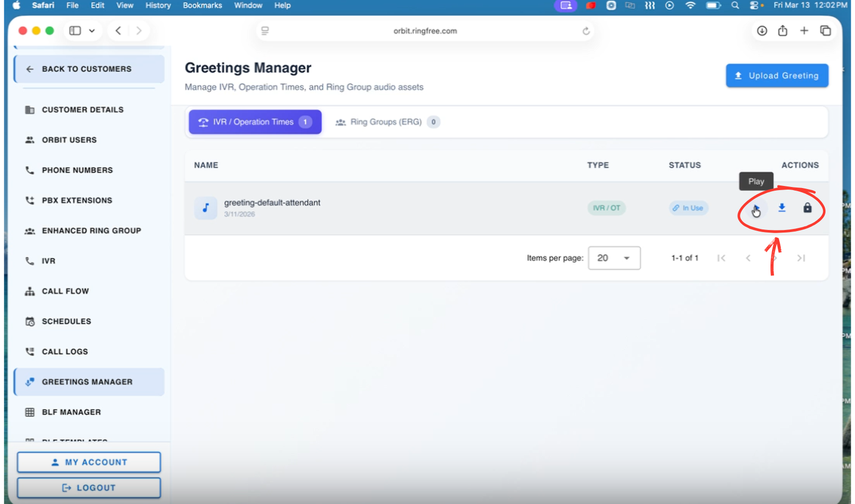Viewport: 855px width, 504px height.
Task: Open the History menu
Action: click(158, 5)
